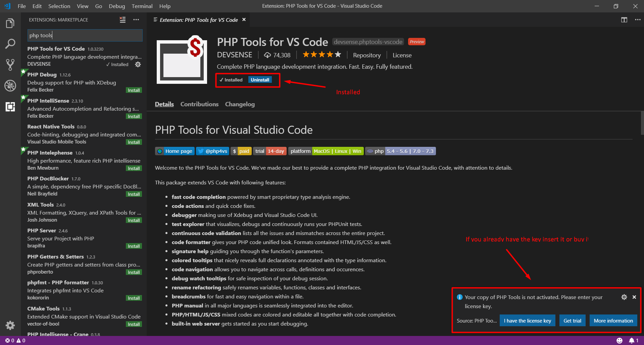Click the DEVSENSE publisher name
The width and height of the screenshot is (644, 345).
pos(235,55)
